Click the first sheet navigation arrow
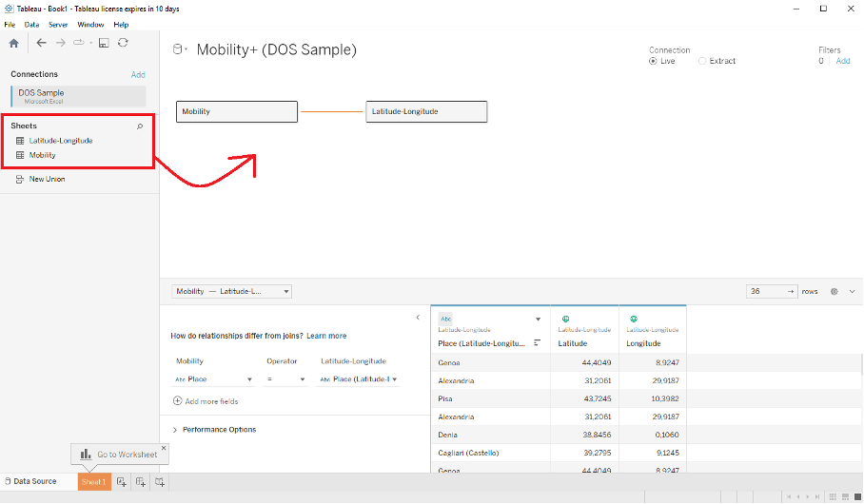Screen dimensions: 864x504 [x=789, y=496]
